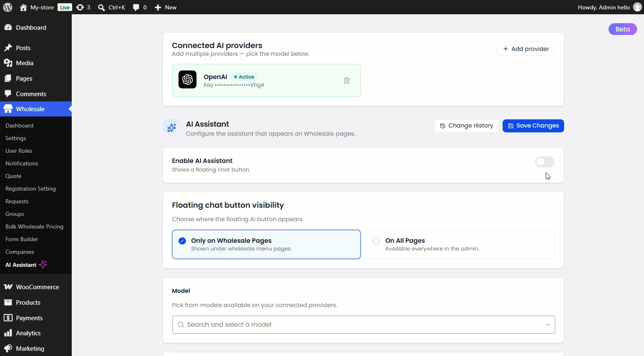This screenshot has height=356, width=644.
Task: Click the OpenAI logo icon
Action: (x=187, y=79)
